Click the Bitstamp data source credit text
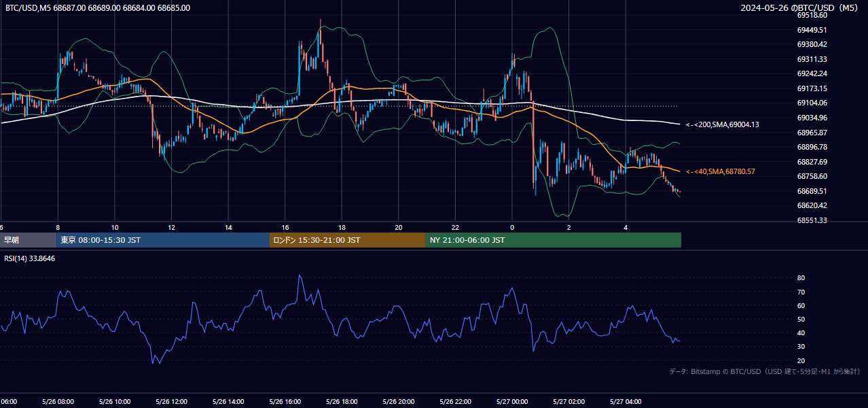Viewport: 868px width, 408px height. click(765, 371)
